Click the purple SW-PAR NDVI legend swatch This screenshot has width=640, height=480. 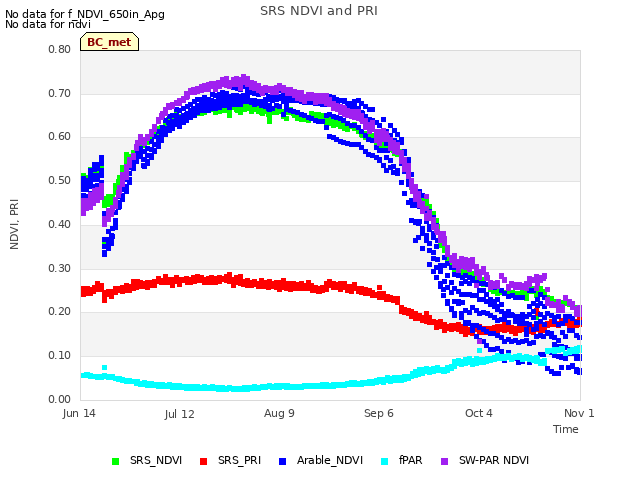coord(444,461)
